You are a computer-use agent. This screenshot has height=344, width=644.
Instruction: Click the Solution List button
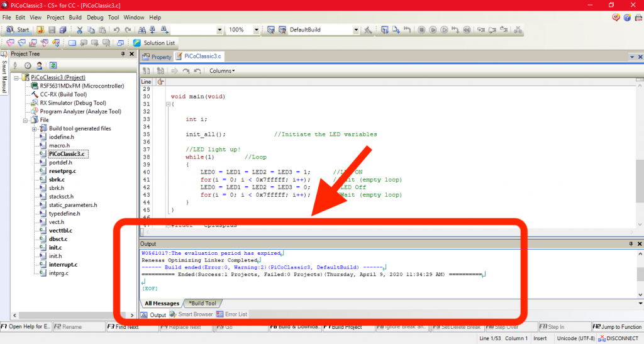[155, 43]
